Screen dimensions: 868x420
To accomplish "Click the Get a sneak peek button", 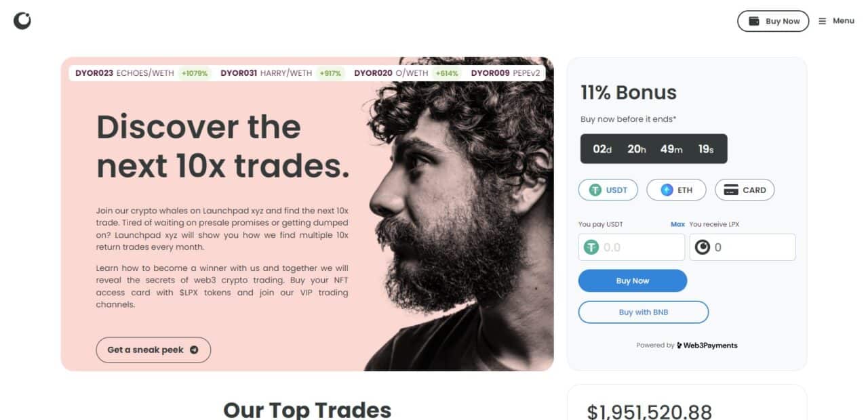I will pyautogui.click(x=153, y=350).
